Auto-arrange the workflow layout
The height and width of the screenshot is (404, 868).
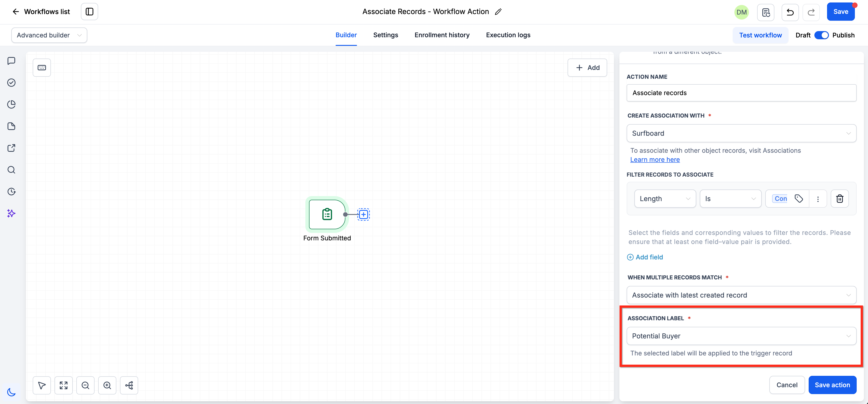pos(129,385)
